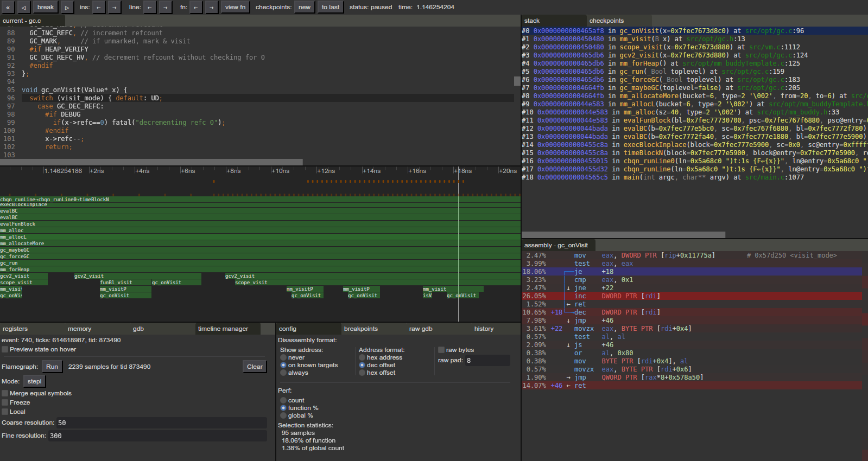Step to the next function with fn right arrow
The width and height of the screenshot is (868, 461).
[212, 7]
